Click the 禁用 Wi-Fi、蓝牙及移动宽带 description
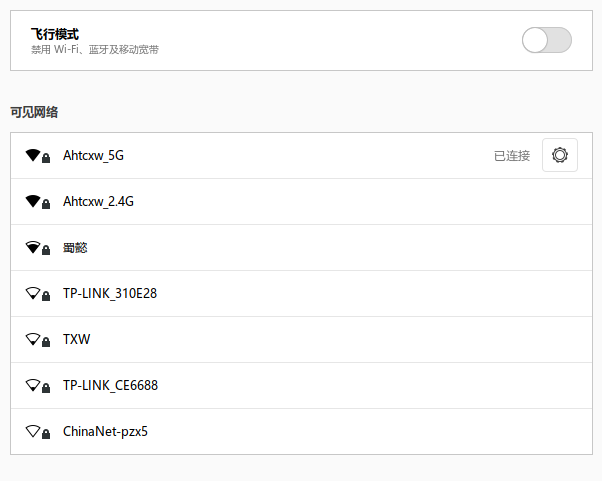The image size is (602, 481). pos(95,49)
